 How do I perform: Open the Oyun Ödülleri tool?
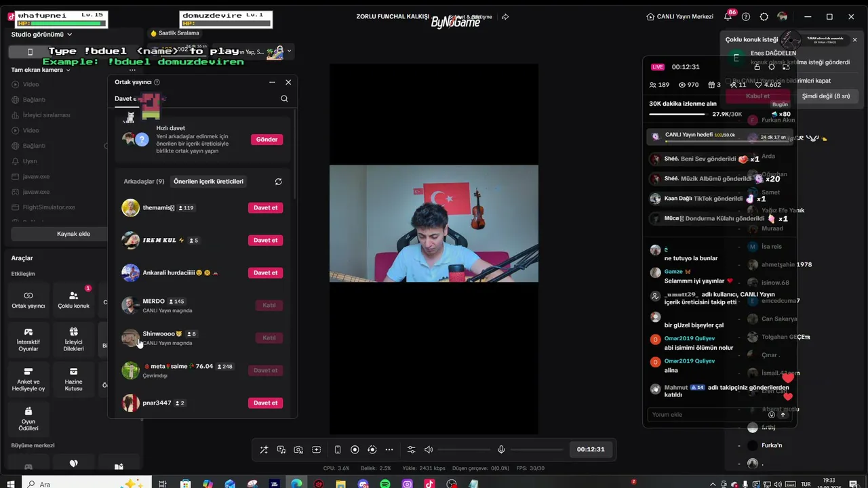pos(28,419)
